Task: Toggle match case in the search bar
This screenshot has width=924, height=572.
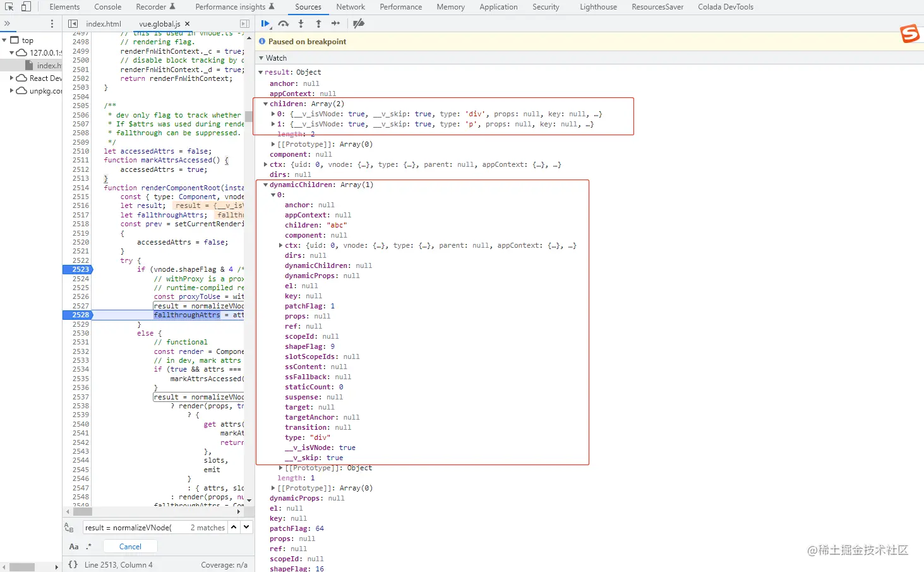Action: click(74, 546)
